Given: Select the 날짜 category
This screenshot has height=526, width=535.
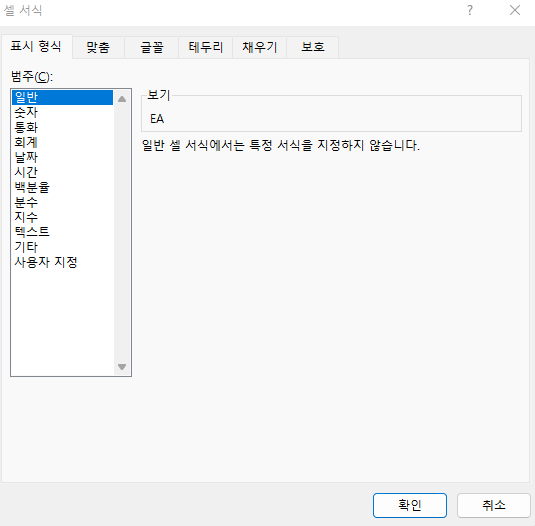Looking at the screenshot, I should 62,157.
